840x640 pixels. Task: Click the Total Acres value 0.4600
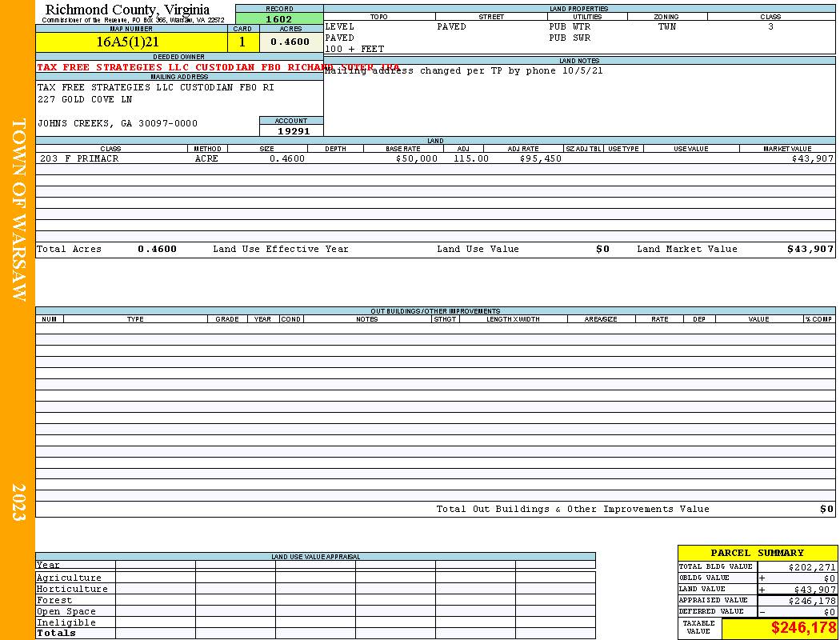157,249
